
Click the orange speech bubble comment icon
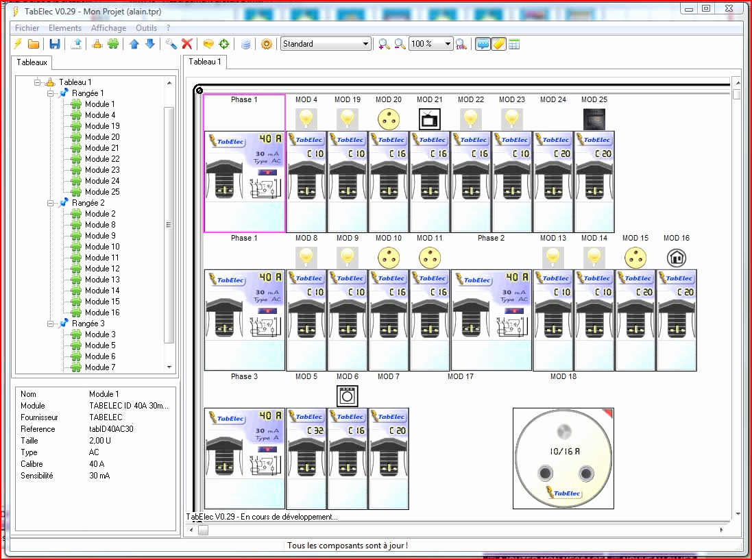tap(208, 44)
